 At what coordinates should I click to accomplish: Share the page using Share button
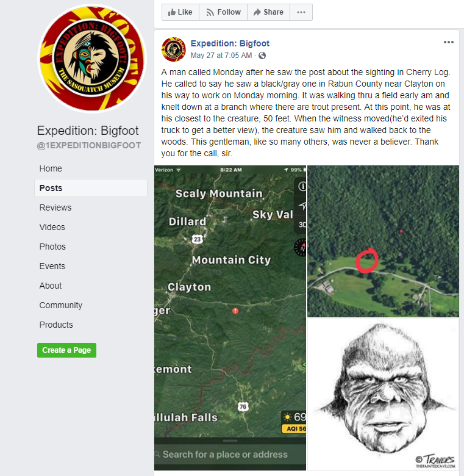268,12
